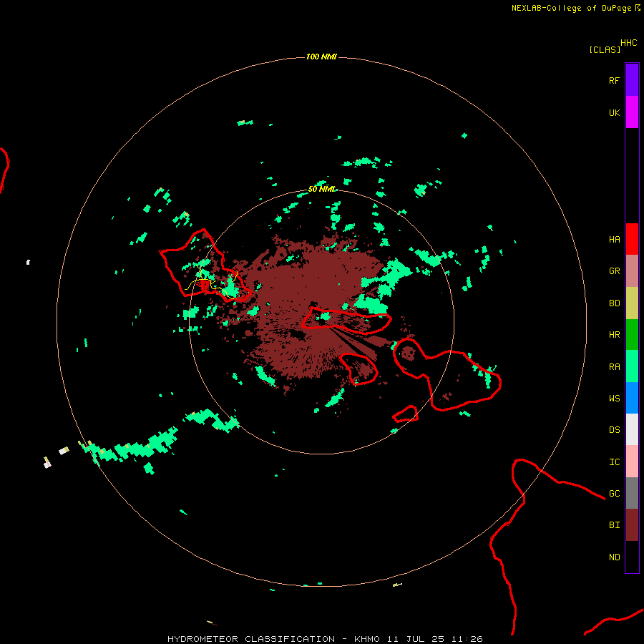Click the DS white legend swatch
The height and width of the screenshot is (644, 644).
(x=632, y=429)
